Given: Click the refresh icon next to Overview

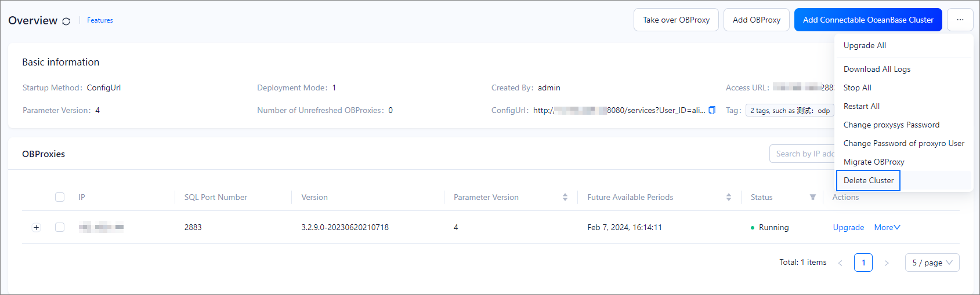Looking at the screenshot, I should pyautogui.click(x=66, y=21).
